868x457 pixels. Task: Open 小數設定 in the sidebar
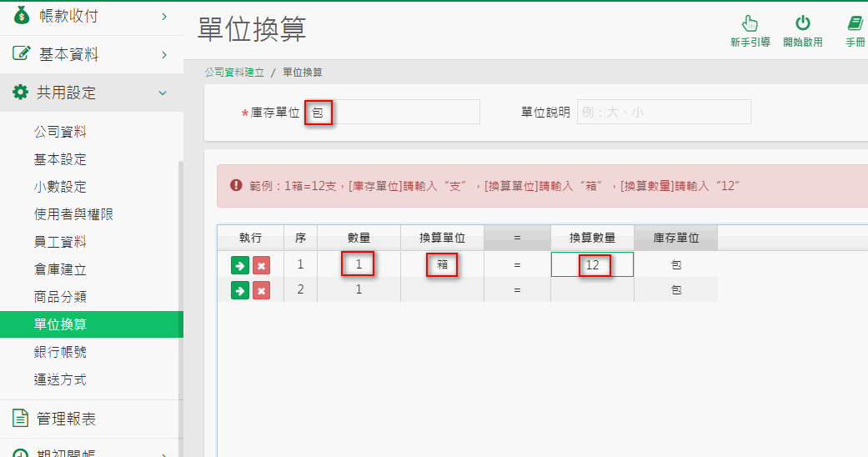(60, 187)
